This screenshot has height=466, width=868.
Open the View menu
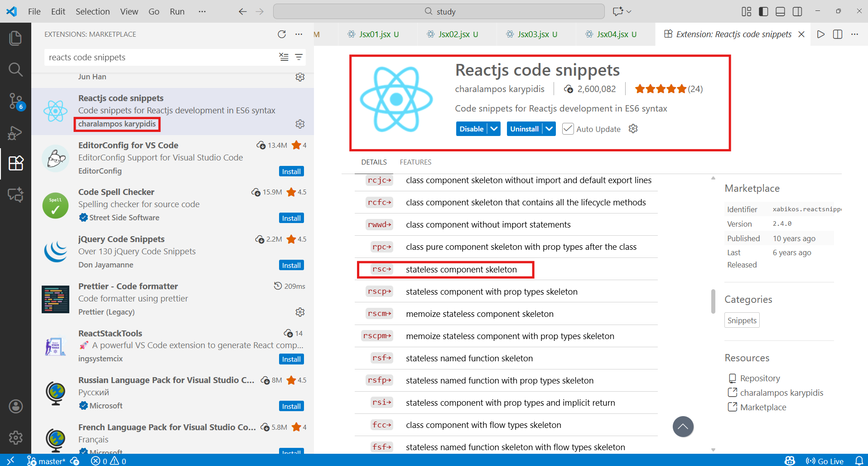[129, 11]
